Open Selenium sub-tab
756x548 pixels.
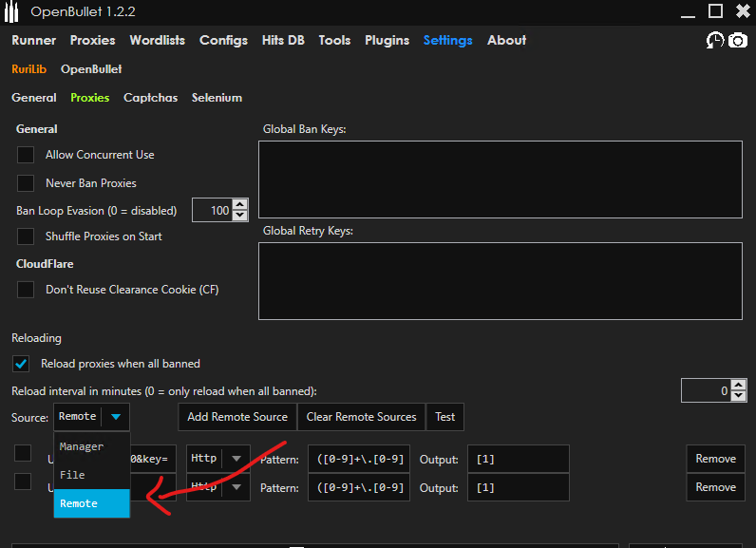click(217, 98)
